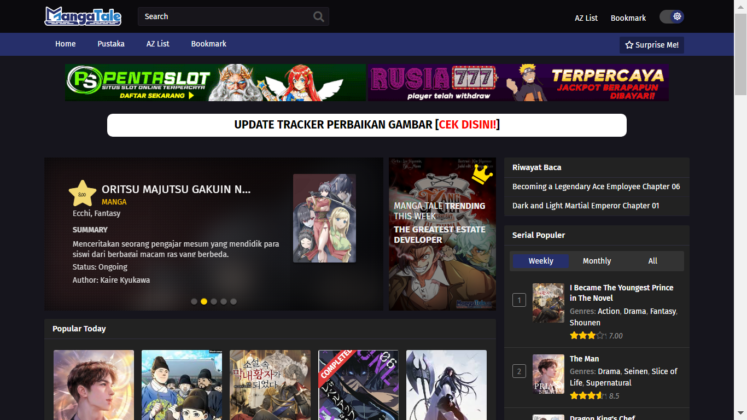Screen dimensions: 747x420
Task: Click the search input field
Action: click(x=227, y=17)
